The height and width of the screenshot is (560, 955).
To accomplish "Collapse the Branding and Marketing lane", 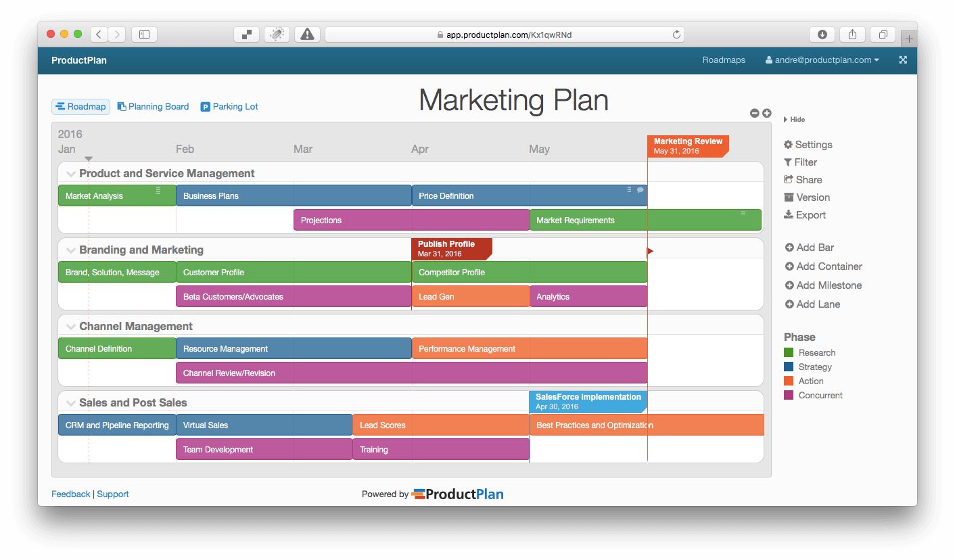I will [x=70, y=250].
